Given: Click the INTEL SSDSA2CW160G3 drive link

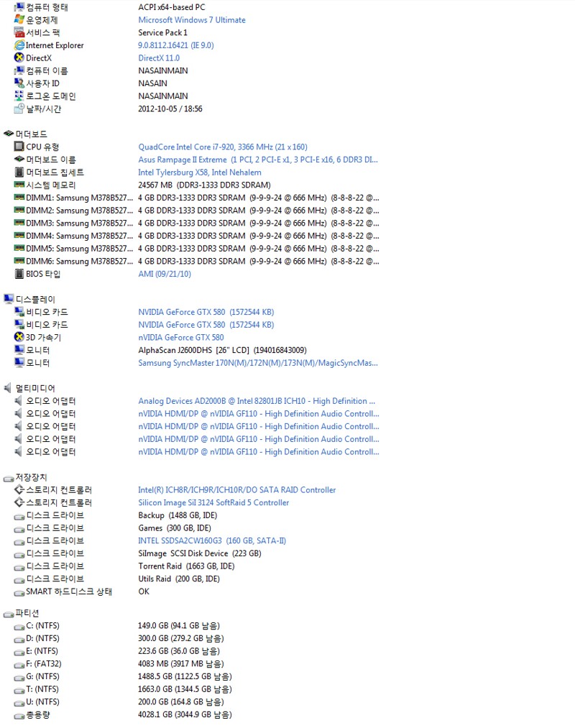Looking at the screenshot, I should click(212, 540).
